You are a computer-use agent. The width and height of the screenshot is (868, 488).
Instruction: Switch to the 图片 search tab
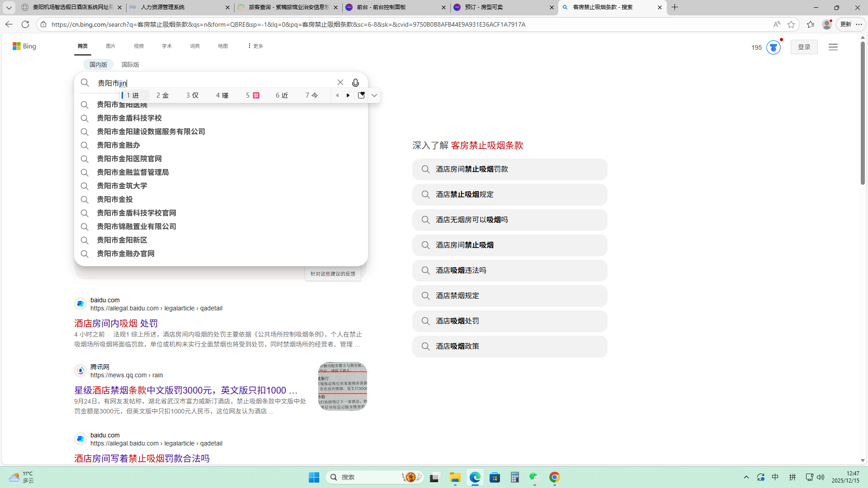[110, 46]
